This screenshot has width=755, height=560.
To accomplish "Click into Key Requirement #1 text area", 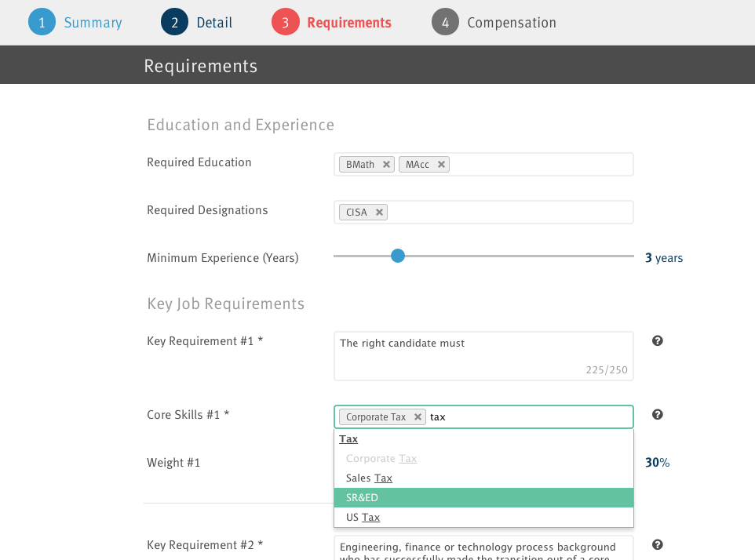I will (x=483, y=356).
